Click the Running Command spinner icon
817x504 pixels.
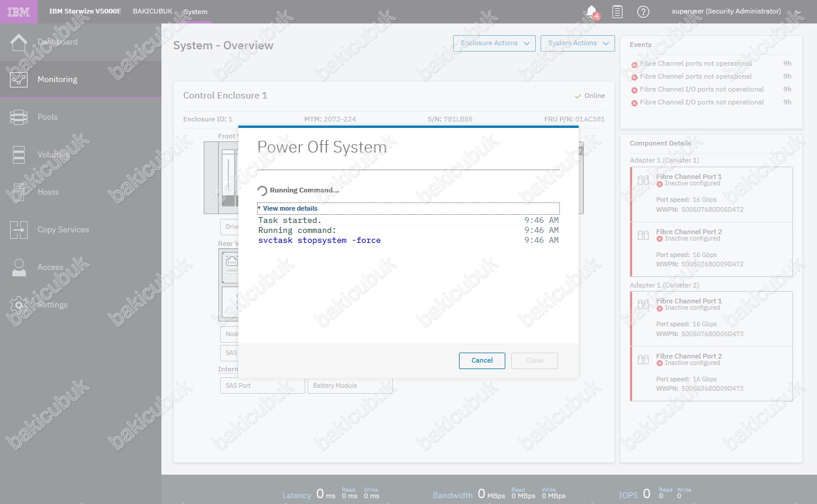[x=262, y=191]
